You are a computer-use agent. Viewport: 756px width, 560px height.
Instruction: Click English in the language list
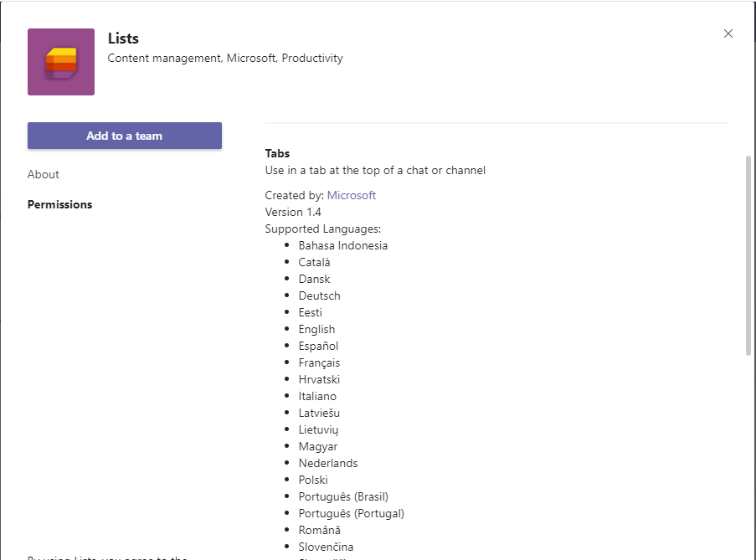pos(316,329)
